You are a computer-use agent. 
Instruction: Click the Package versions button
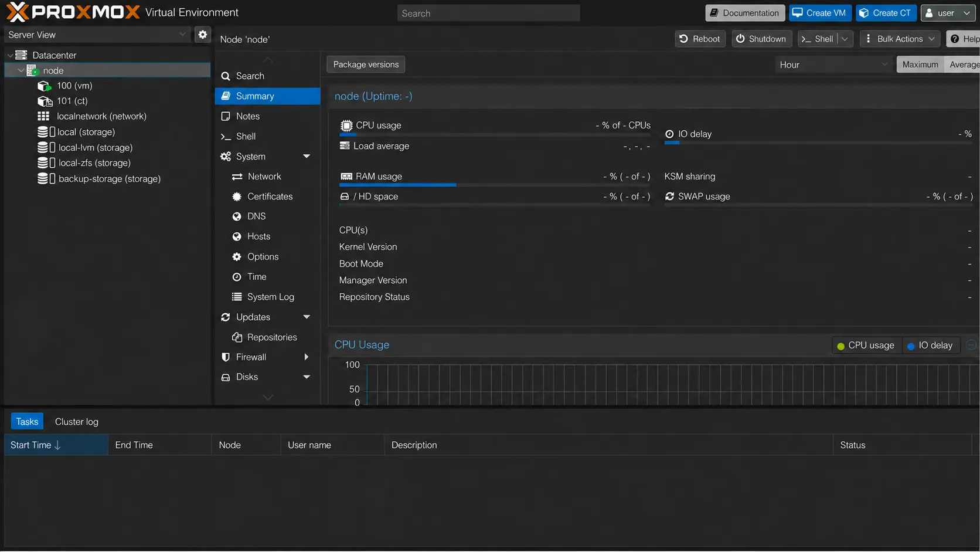[x=366, y=65]
